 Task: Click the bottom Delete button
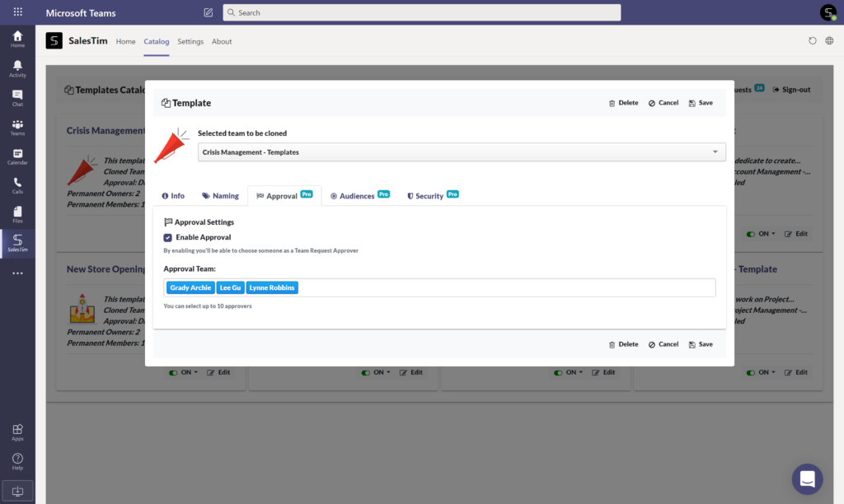click(623, 344)
